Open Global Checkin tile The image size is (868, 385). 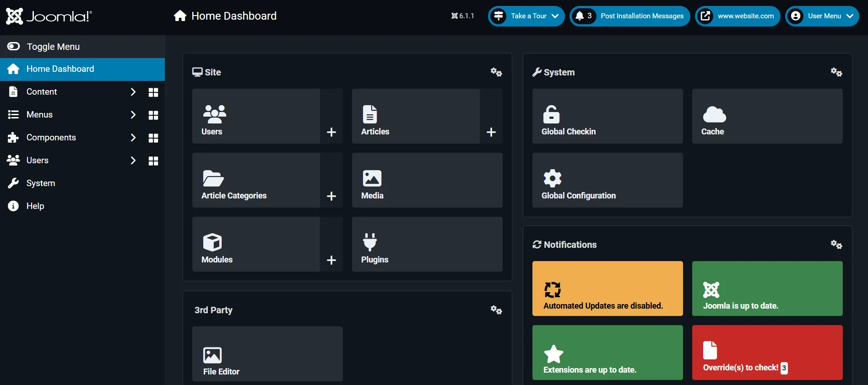click(x=608, y=116)
